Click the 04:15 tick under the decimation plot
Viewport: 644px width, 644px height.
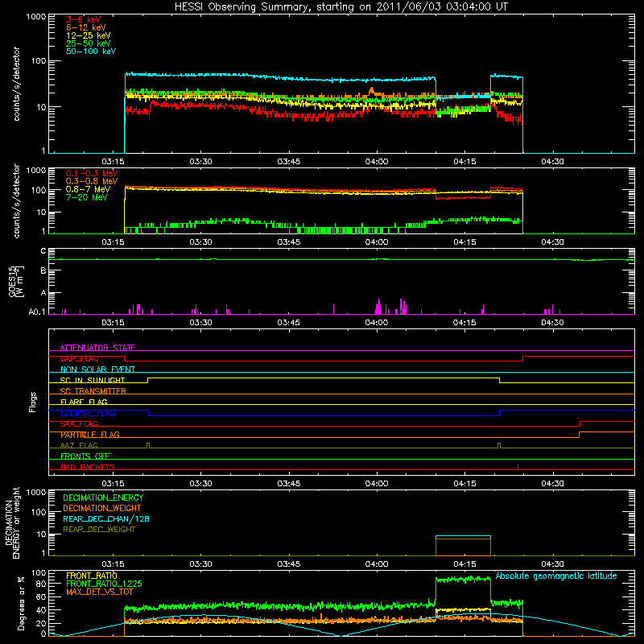[x=464, y=564]
